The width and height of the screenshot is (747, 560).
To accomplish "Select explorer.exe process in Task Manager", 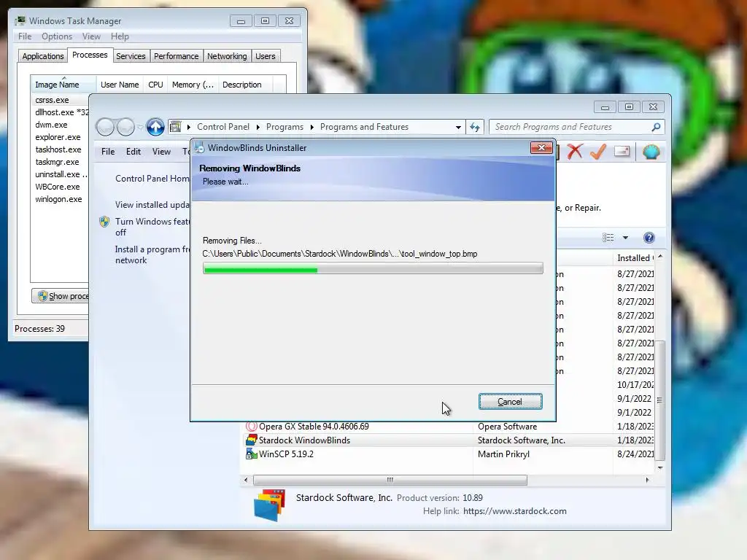I will 58,137.
